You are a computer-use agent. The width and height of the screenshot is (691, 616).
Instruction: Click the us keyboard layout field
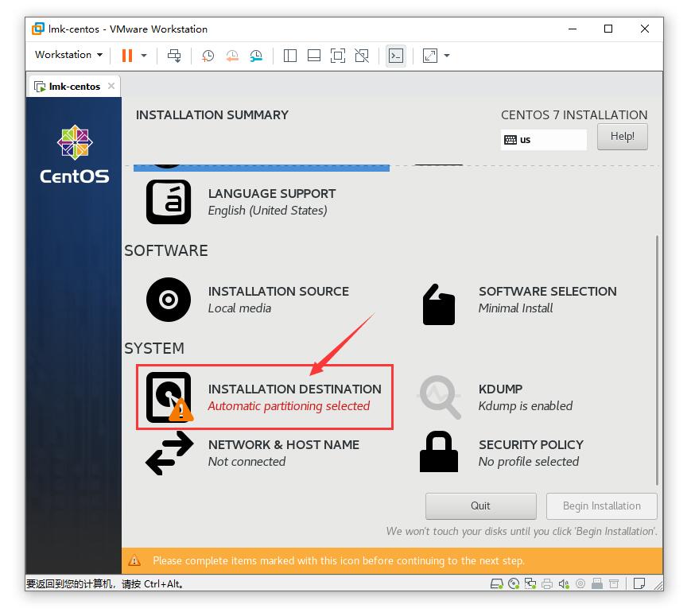(x=543, y=140)
